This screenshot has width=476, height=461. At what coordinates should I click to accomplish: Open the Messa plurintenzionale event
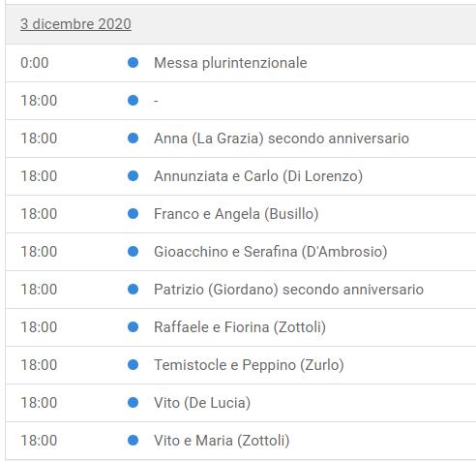click(230, 63)
